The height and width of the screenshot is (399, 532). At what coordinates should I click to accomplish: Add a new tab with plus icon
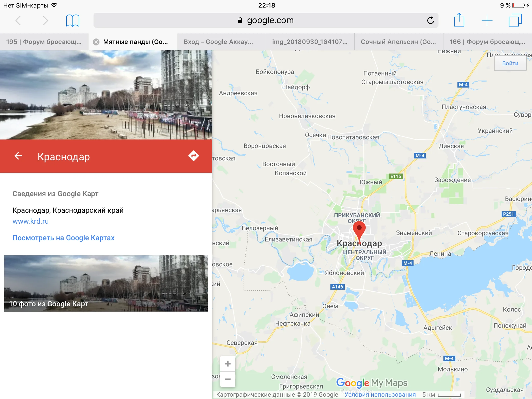coord(487,20)
